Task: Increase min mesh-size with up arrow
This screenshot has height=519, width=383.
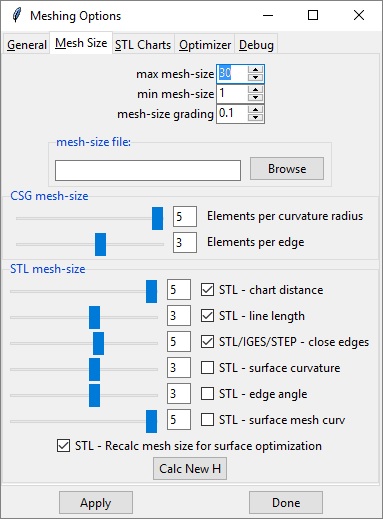Action: pos(255,90)
